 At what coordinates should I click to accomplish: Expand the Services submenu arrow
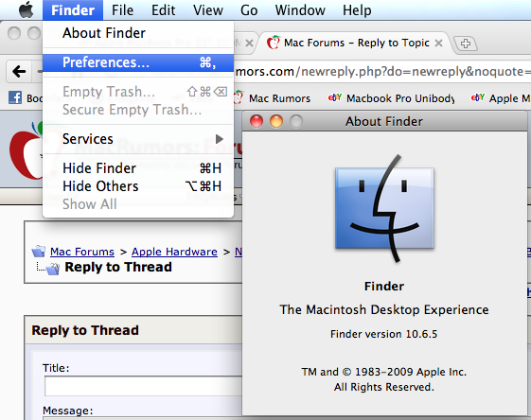(x=219, y=139)
